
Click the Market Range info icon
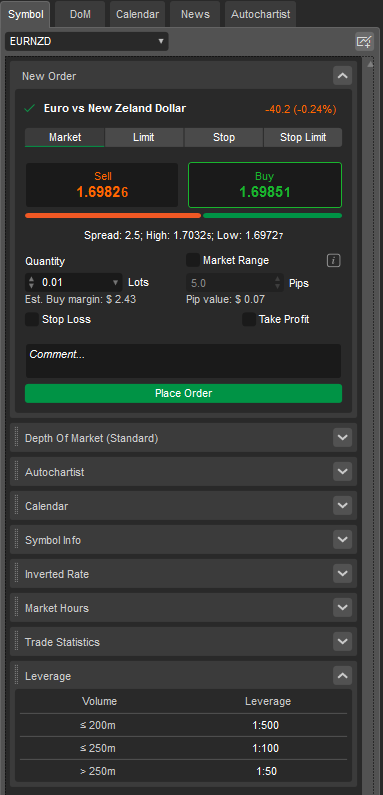[x=333, y=261]
